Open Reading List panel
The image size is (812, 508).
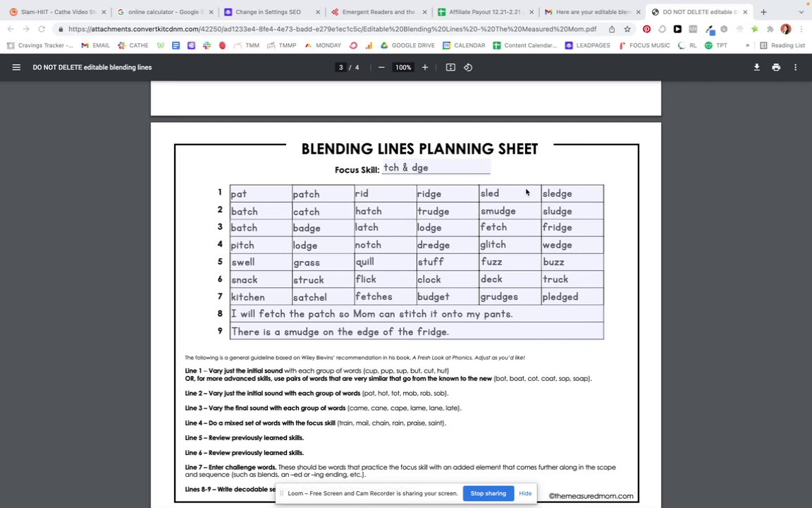pos(782,46)
